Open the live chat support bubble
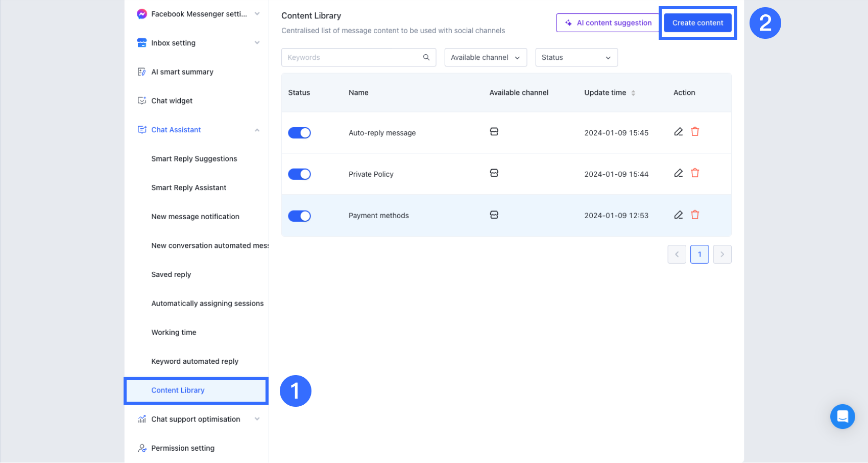 point(842,416)
